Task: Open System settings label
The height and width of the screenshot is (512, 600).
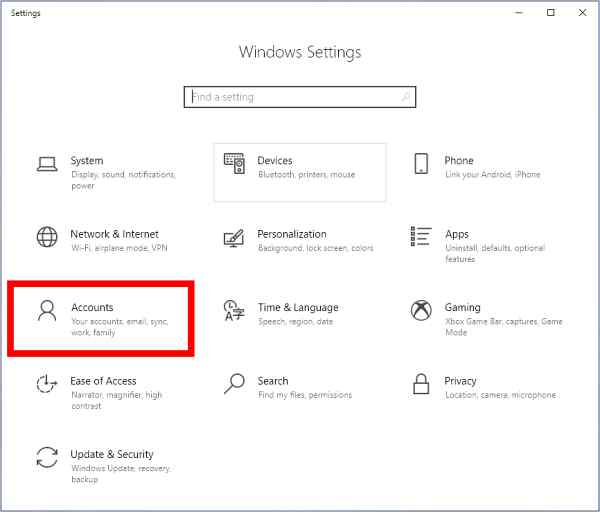Action: point(87,161)
